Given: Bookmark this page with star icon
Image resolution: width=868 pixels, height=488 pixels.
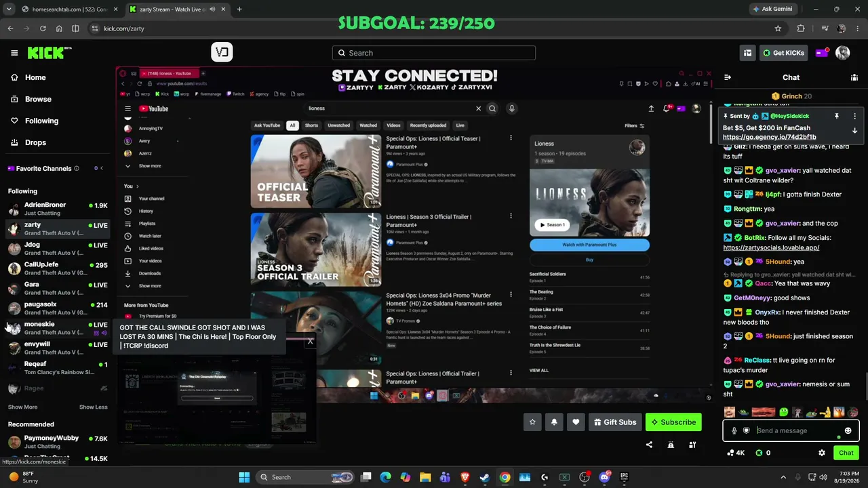Looking at the screenshot, I should pos(778,28).
